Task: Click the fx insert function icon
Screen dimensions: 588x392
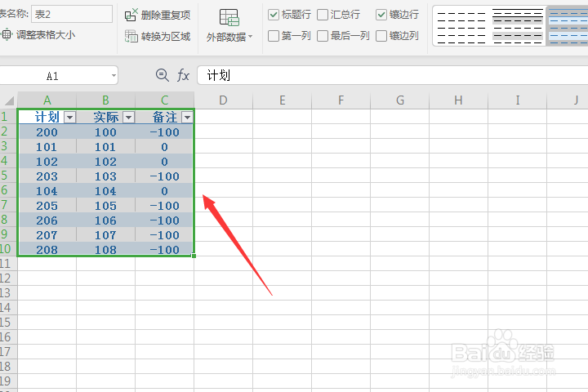Action: click(x=183, y=75)
